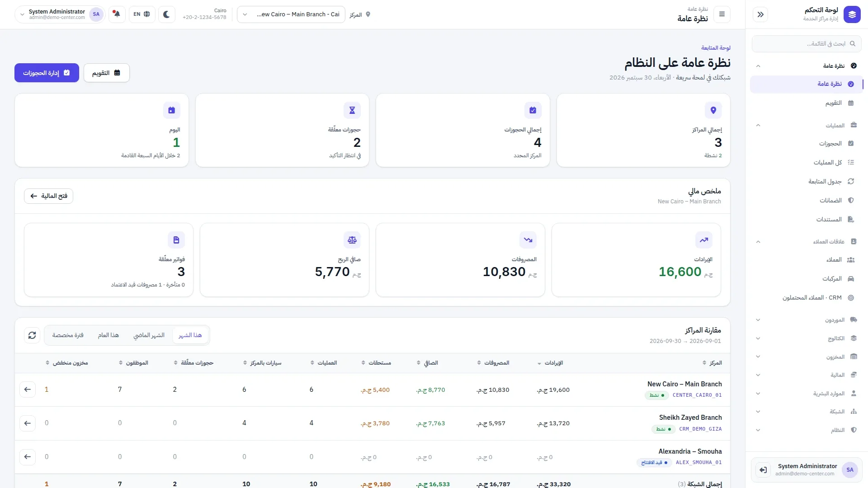Click the فتح المالية button
This screenshot has width=868, height=488.
(48, 196)
